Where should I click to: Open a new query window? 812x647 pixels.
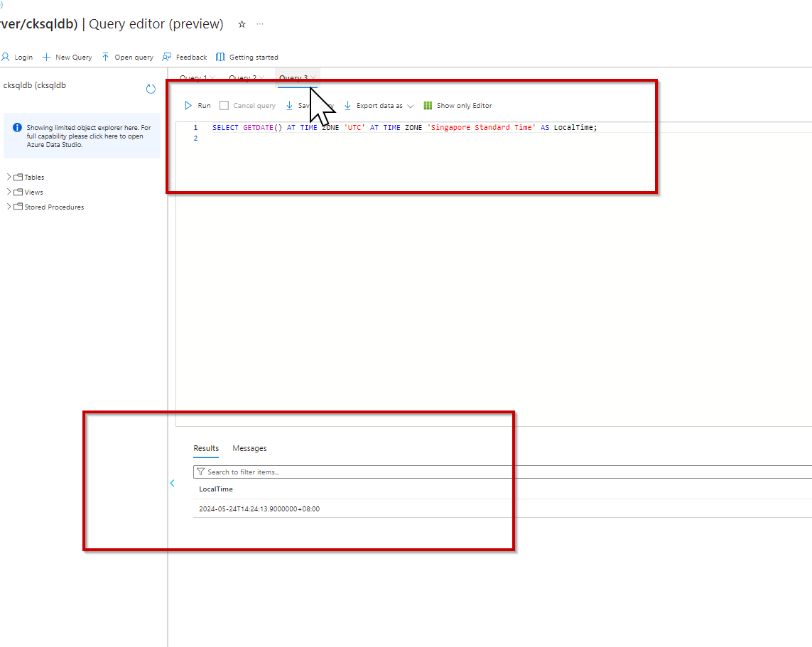(x=66, y=57)
